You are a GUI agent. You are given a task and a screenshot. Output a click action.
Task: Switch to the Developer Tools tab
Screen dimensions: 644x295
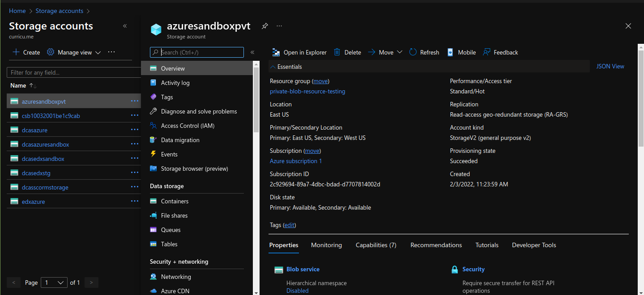tap(534, 245)
